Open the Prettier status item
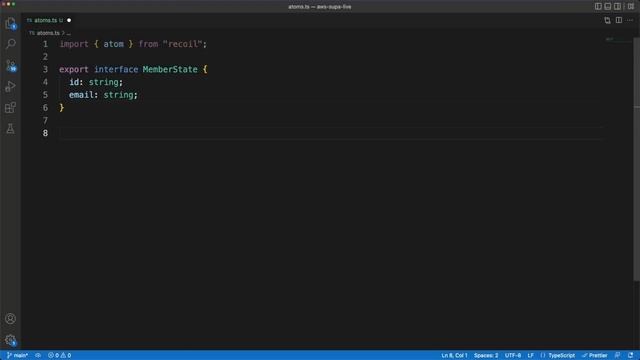The width and height of the screenshot is (640, 360). point(595,356)
